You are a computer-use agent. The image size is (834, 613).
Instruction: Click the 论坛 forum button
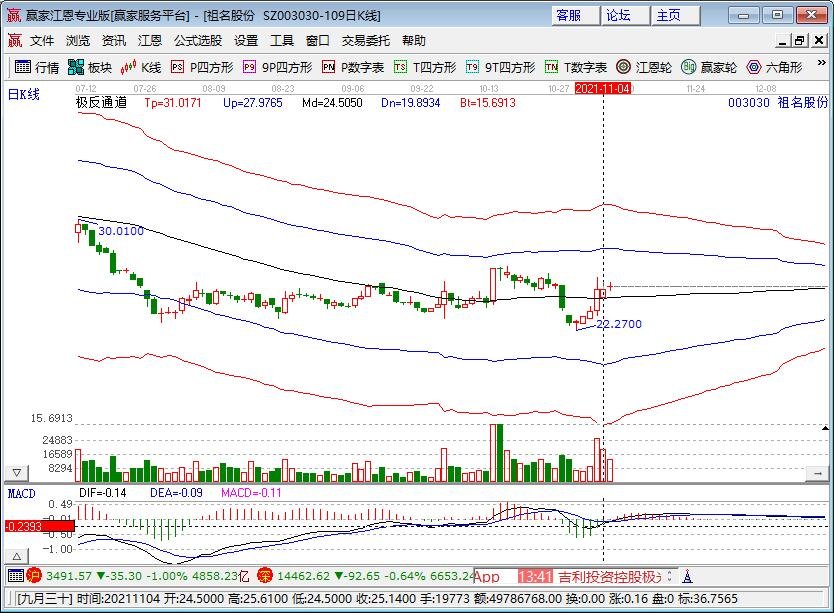click(618, 15)
